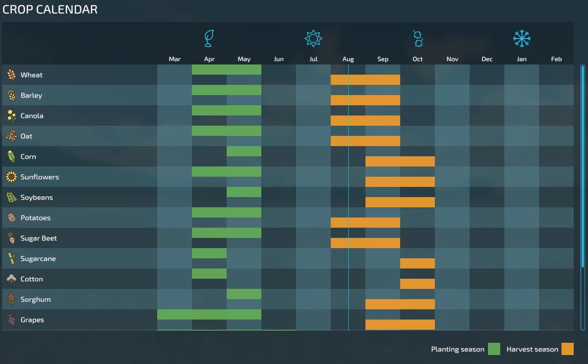Select the Corn cob icon
Image resolution: width=588 pixels, height=364 pixels.
click(x=11, y=156)
